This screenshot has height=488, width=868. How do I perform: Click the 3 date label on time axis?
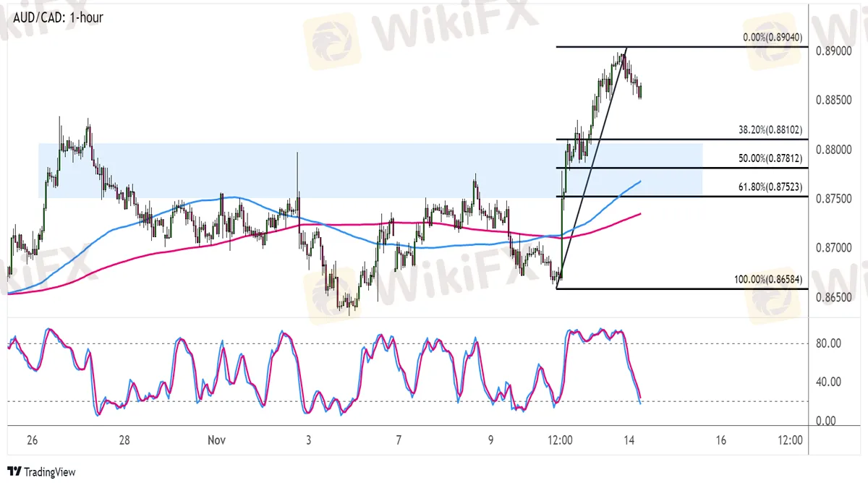(309, 440)
